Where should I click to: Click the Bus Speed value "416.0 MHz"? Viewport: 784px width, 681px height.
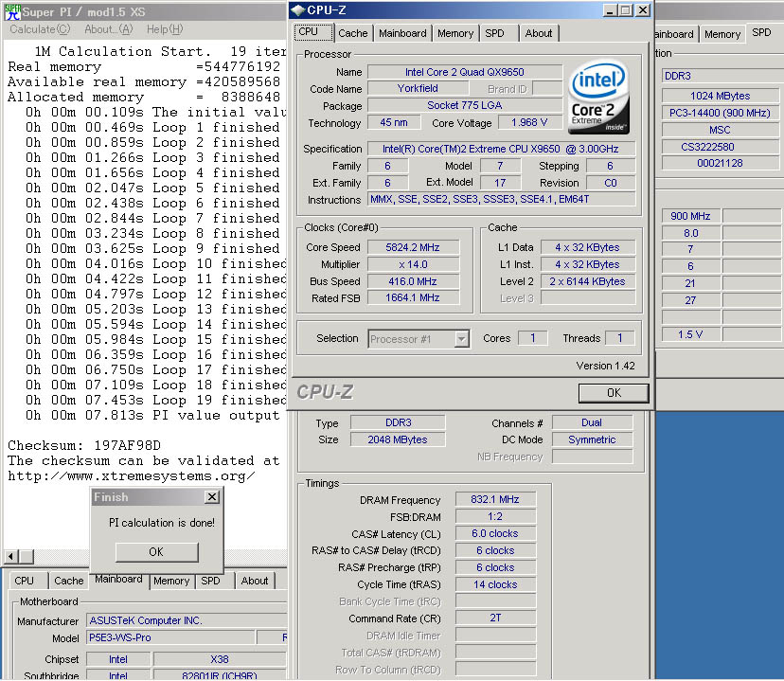[x=413, y=281]
